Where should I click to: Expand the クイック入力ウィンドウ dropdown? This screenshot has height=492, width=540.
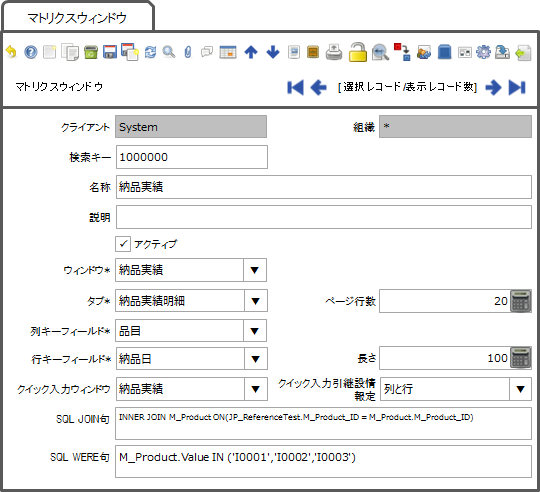pos(255,389)
